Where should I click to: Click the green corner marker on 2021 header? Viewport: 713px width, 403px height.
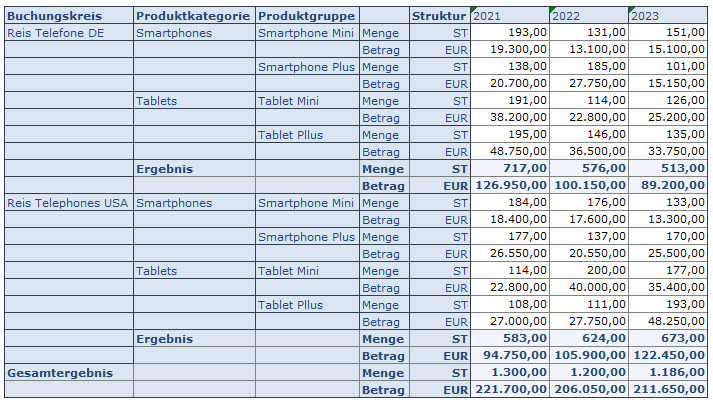(474, 10)
